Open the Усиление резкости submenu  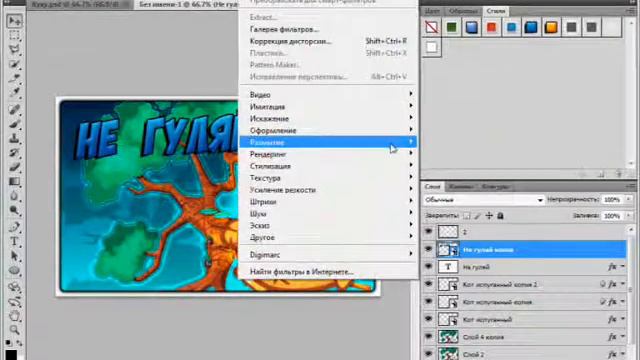click(328, 190)
